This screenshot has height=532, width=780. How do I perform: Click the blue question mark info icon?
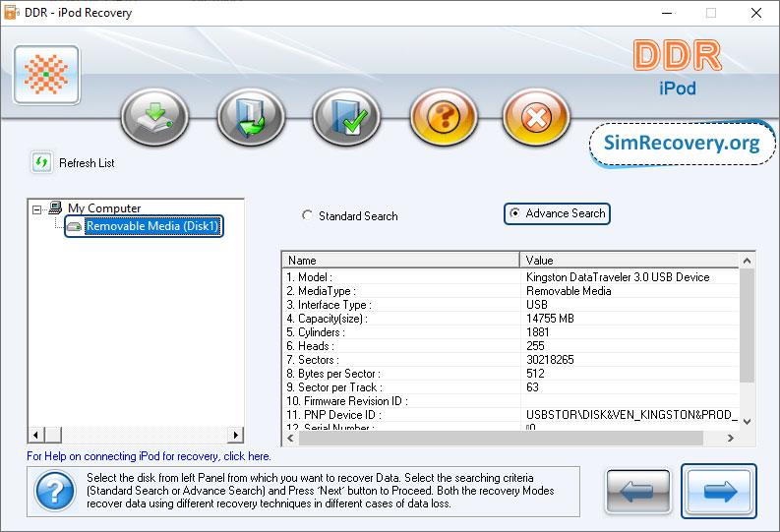click(x=53, y=489)
